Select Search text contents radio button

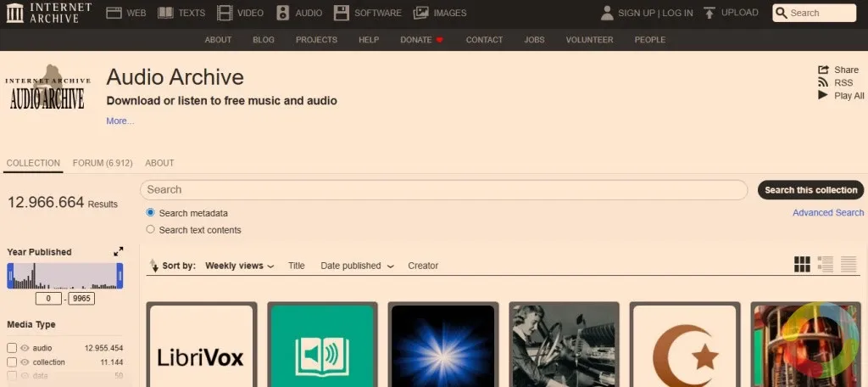point(150,229)
